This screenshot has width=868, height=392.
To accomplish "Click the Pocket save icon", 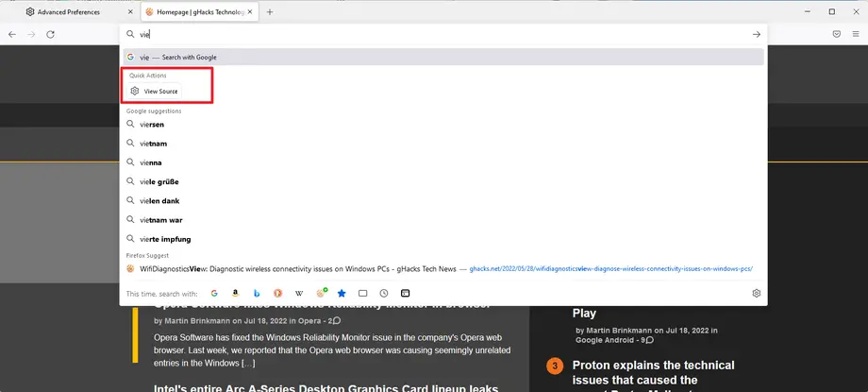I will [837, 34].
